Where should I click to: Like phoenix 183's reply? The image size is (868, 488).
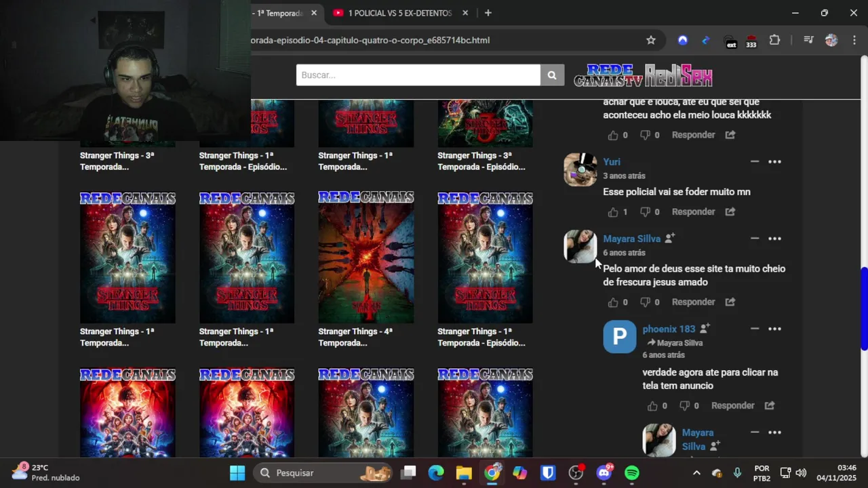[652, 406]
